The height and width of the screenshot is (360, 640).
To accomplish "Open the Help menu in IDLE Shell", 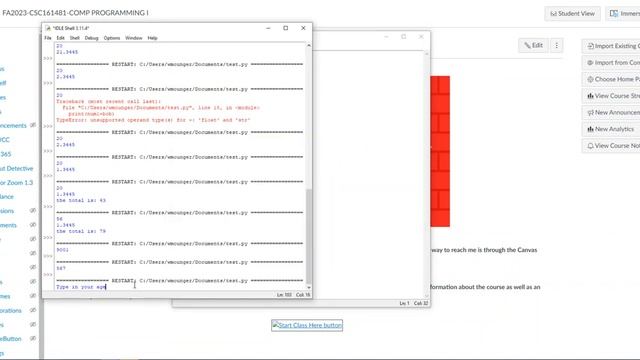I will [x=152, y=38].
